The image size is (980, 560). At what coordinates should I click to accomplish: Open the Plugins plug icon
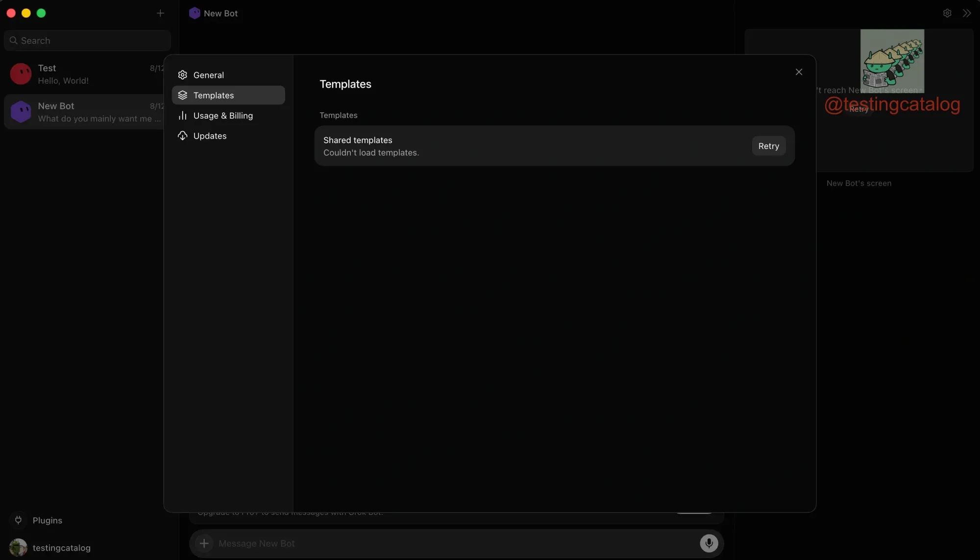19,520
